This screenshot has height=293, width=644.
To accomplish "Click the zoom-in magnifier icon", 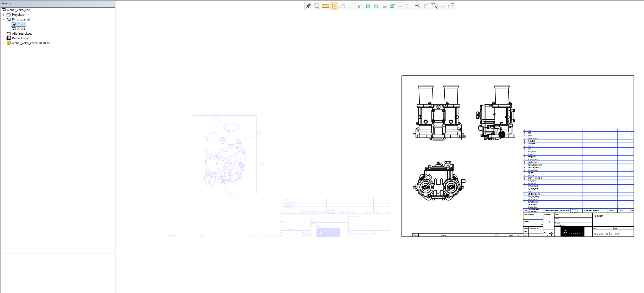I will tap(418, 6).
